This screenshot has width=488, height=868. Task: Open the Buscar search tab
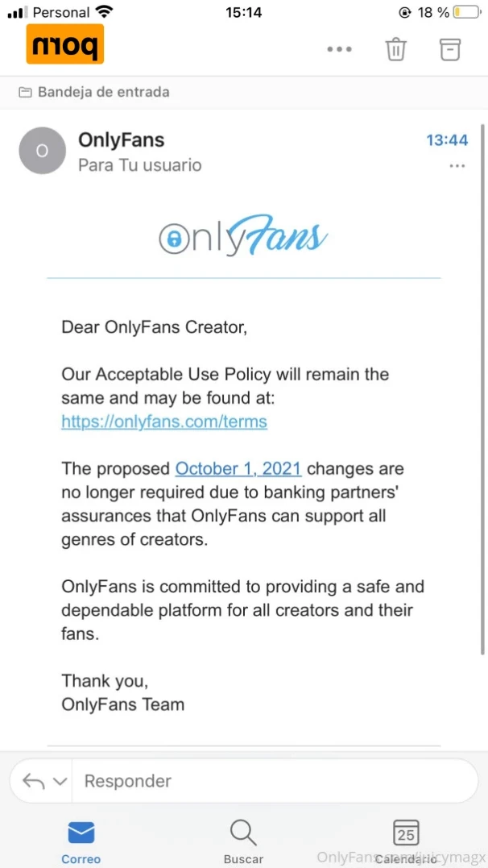243,842
